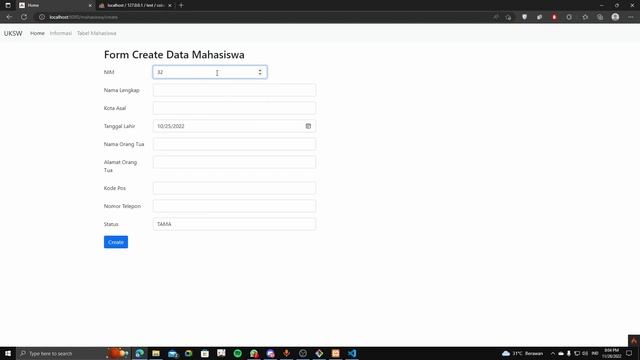Open Microsoft Edge from the taskbar
The image size is (640, 360).
click(140, 353)
